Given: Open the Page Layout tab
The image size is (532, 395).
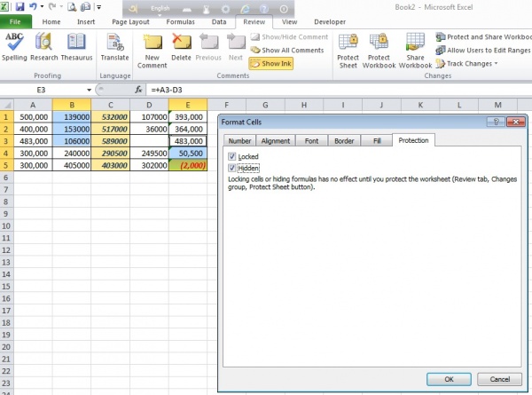Looking at the screenshot, I should tap(130, 21).
